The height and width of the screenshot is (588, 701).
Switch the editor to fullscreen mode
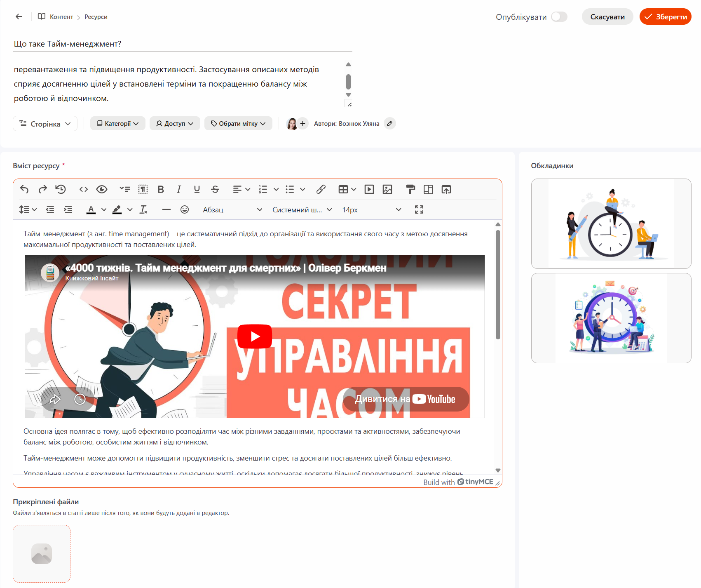pyautogui.click(x=419, y=209)
